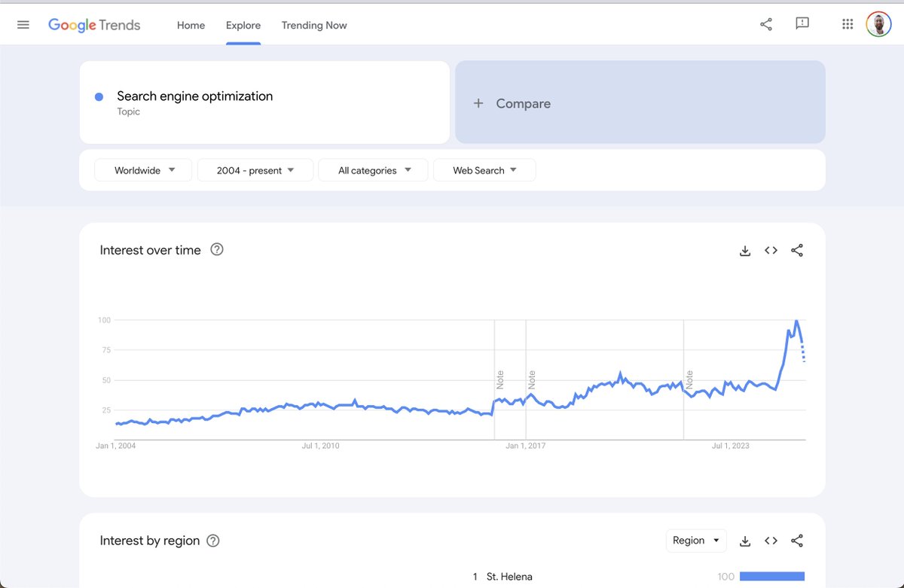This screenshot has height=588, width=904.
Task: Click the third Note marker near 2022
Action: [689, 379]
